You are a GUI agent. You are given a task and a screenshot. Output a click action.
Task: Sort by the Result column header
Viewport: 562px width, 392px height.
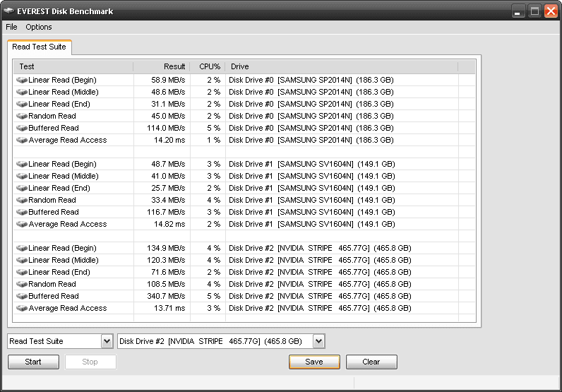pyautogui.click(x=162, y=66)
